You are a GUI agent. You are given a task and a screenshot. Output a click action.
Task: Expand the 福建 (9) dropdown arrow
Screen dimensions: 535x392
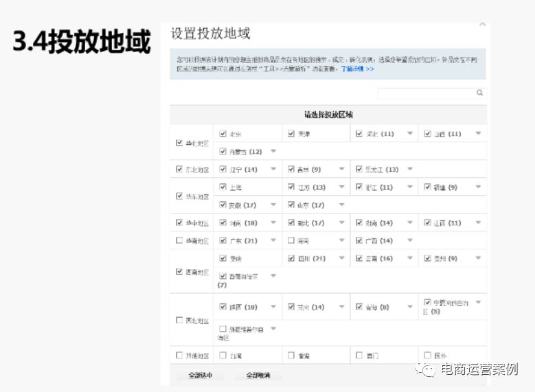pyautogui.click(x=478, y=187)
